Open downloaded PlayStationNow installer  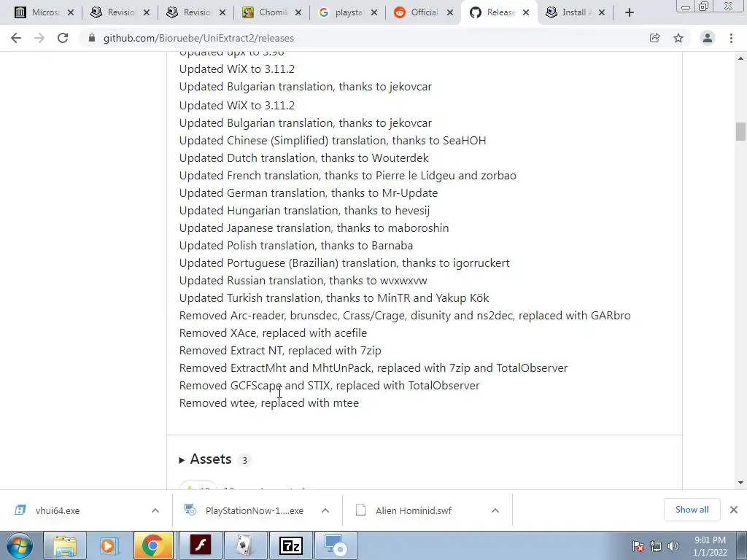[x=255, y=510]
